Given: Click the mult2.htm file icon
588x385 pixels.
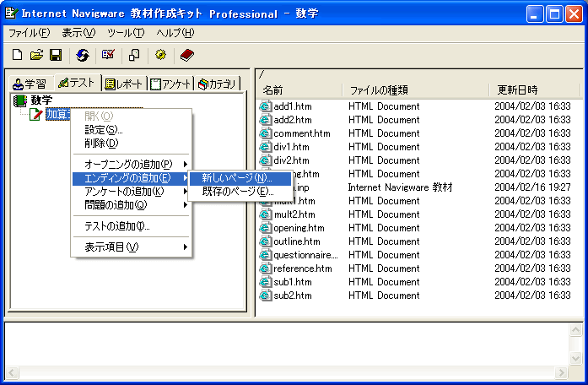Looking at the screenshot, I should (265, 214).
